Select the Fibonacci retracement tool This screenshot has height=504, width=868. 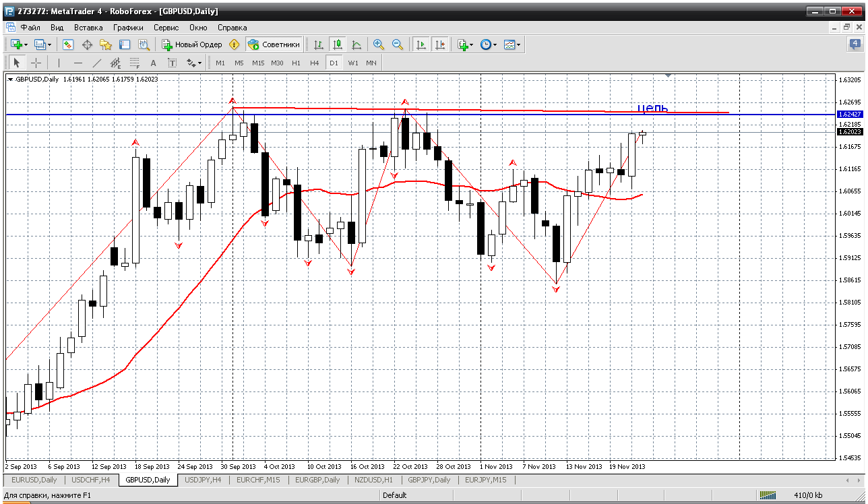pyautogui.click(x=135, y=63)
